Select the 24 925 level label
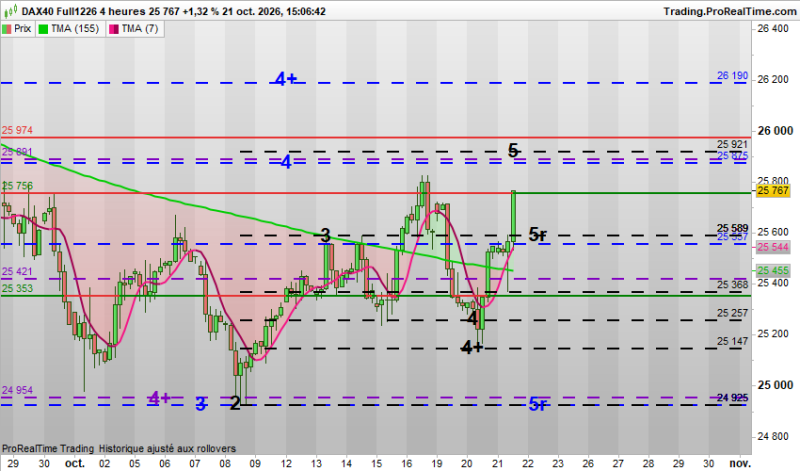The width and height of the screenshot is (800, 471). pos(732,398)
